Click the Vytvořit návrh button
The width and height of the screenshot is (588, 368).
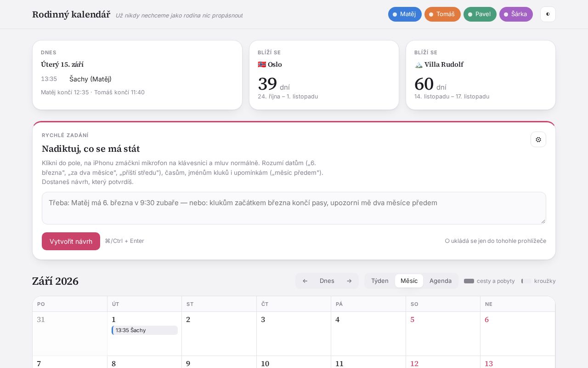coord(71,241)
